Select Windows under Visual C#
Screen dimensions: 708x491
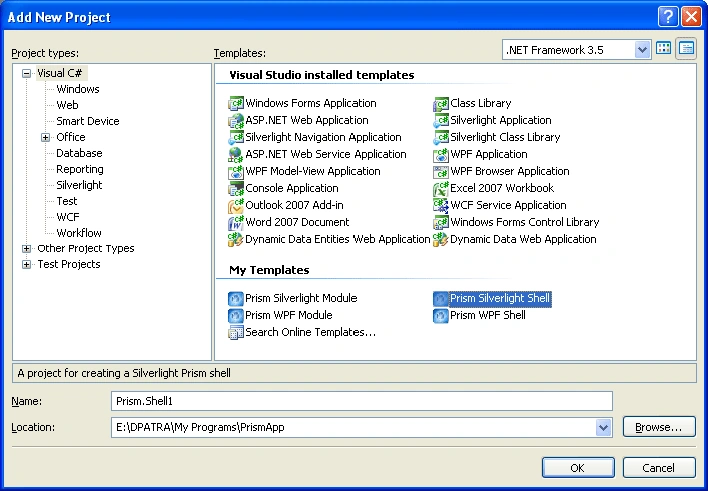click(78, 89)
